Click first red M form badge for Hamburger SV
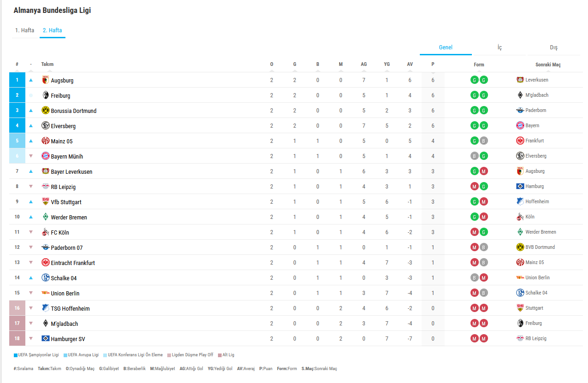Screen dimensions: 588x383 (474, 338)
